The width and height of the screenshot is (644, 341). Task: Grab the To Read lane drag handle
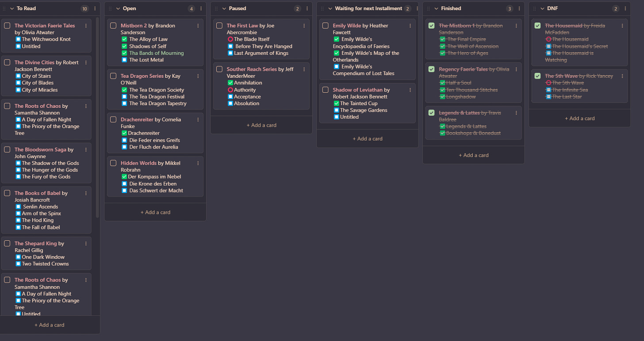coord(4,8)
